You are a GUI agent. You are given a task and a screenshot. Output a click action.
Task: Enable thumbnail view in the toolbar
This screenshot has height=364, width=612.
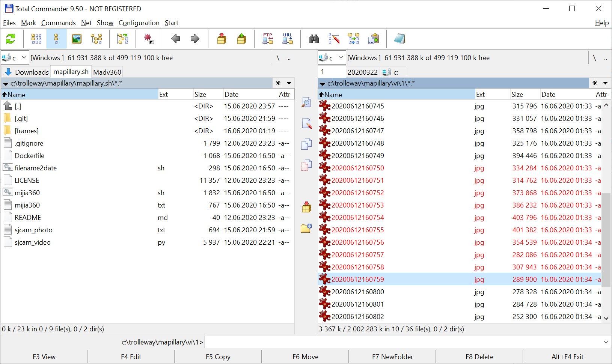tap(77, 39)
